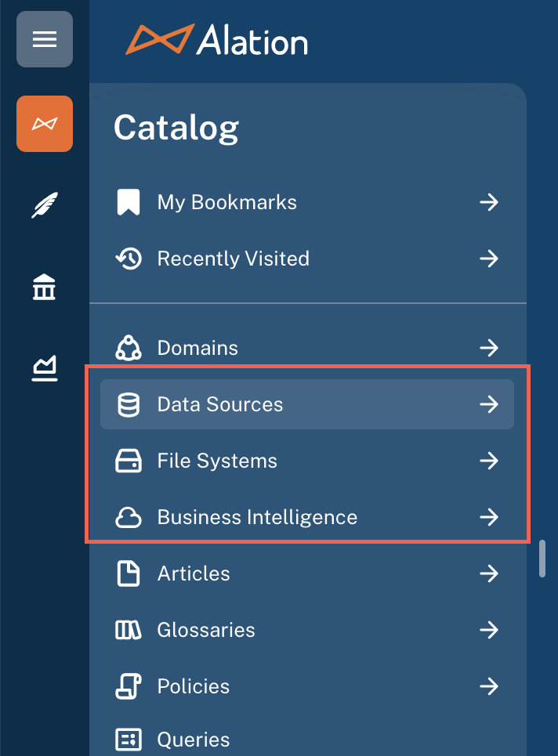
Task: Select the Data Sources entry
Action: [x=307, y=404]
